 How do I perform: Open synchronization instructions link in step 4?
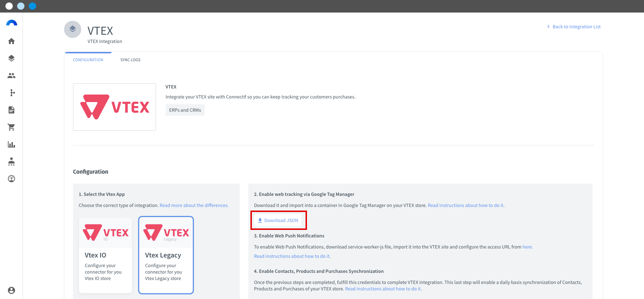(x=384, y=289)
